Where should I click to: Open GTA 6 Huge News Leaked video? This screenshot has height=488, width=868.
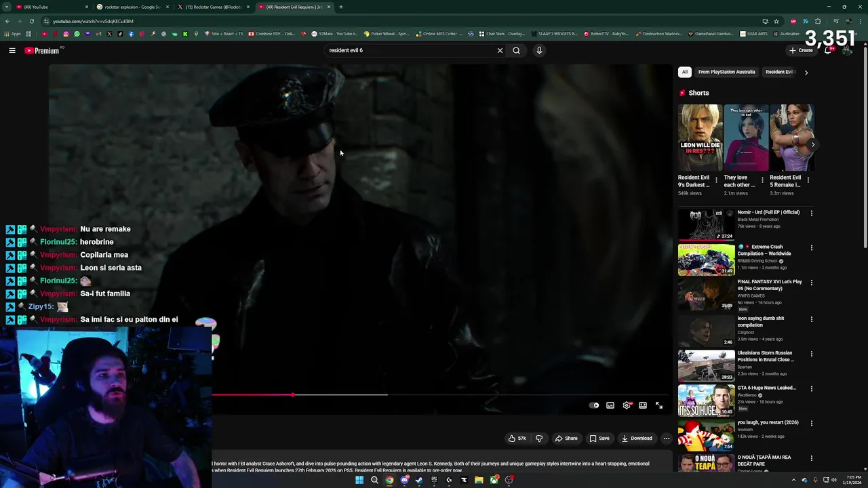706,400
